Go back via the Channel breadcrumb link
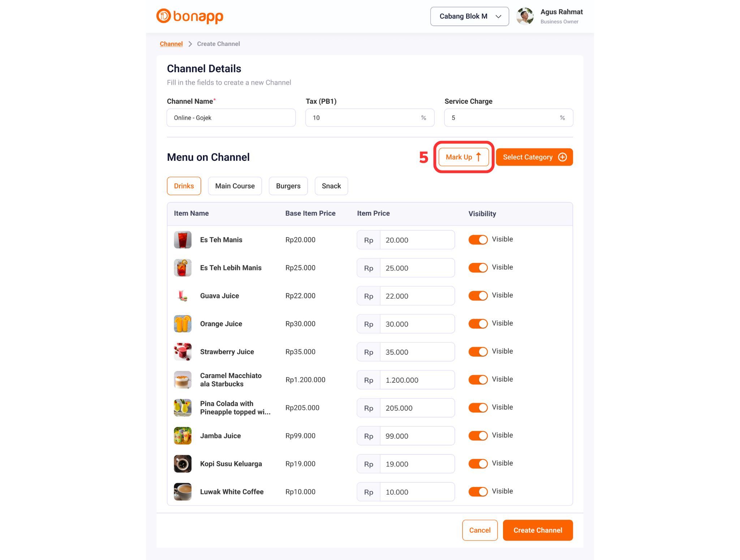The image size is (740, 560). (171, 44)
